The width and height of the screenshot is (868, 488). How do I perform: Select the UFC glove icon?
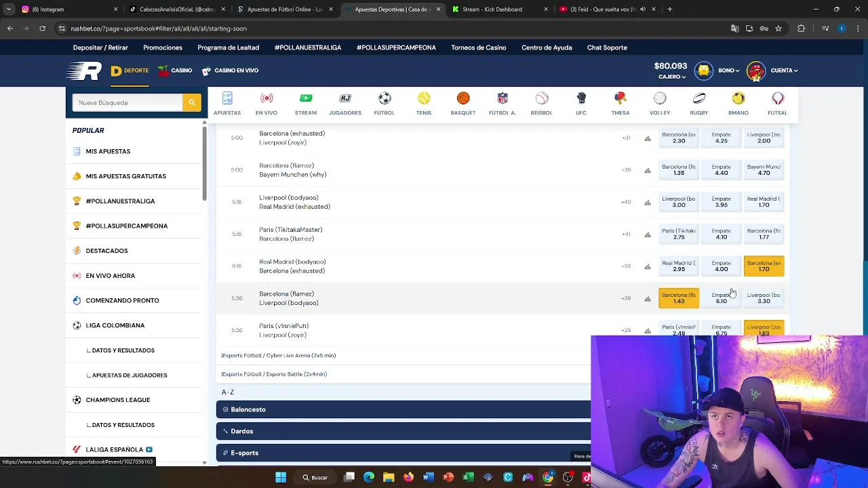coord(581,98)
